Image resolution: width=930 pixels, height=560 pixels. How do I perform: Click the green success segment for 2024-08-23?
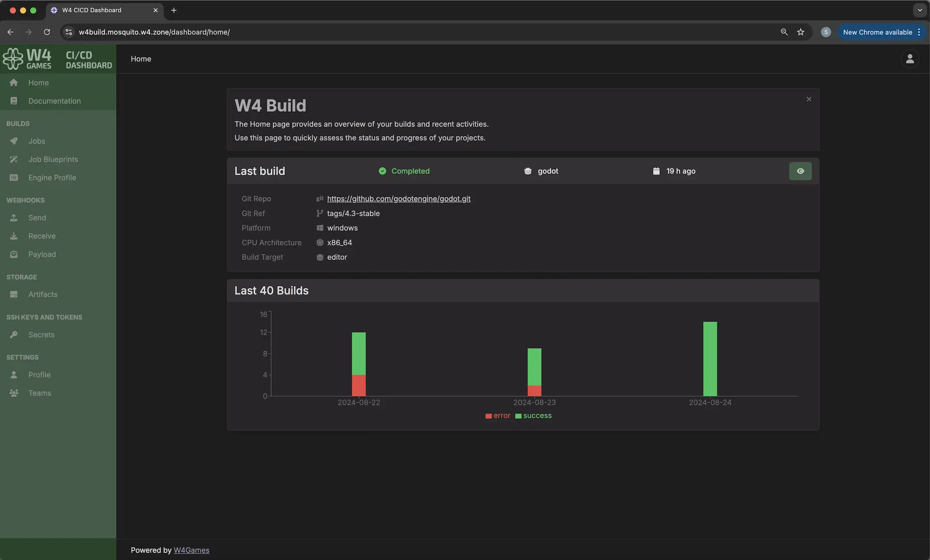coord(534,367)
